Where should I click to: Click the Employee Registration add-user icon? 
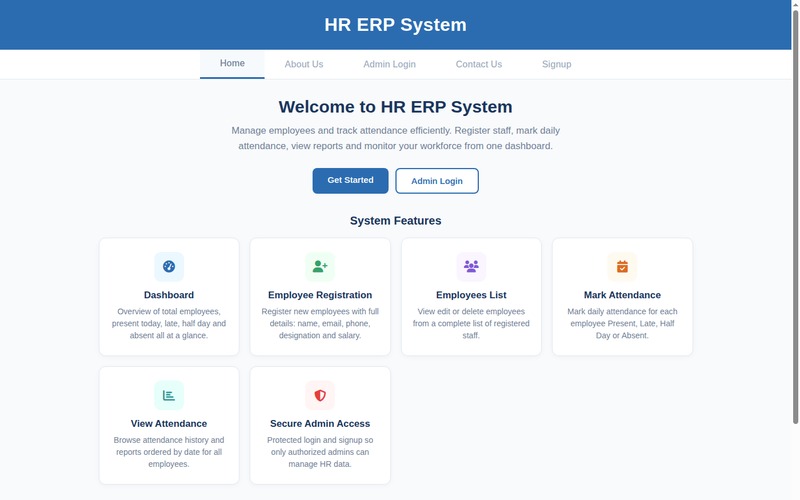point(320,266)
